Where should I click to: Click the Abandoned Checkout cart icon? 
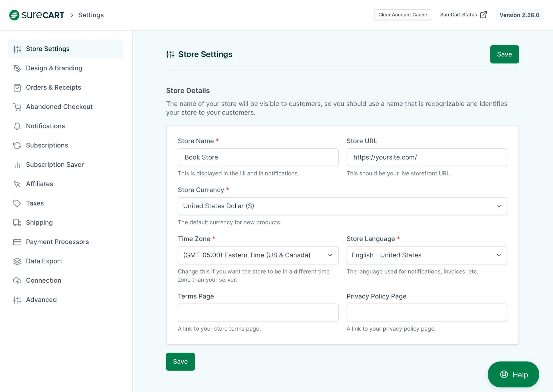17,107
